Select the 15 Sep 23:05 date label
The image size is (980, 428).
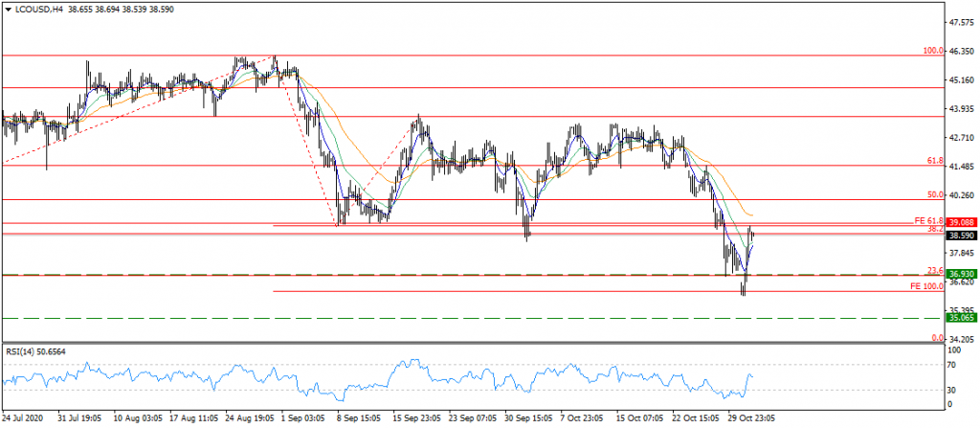pyautogui.click(x=418, y=418)
